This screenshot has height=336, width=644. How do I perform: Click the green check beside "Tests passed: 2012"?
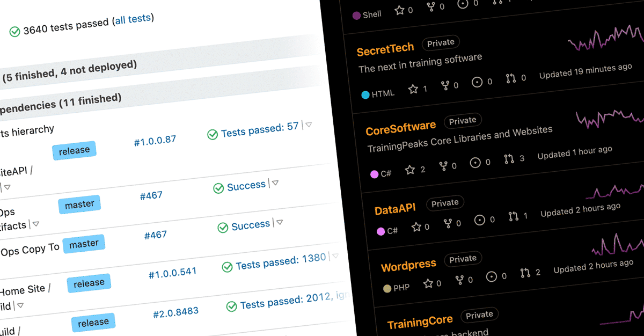point(231,306)
